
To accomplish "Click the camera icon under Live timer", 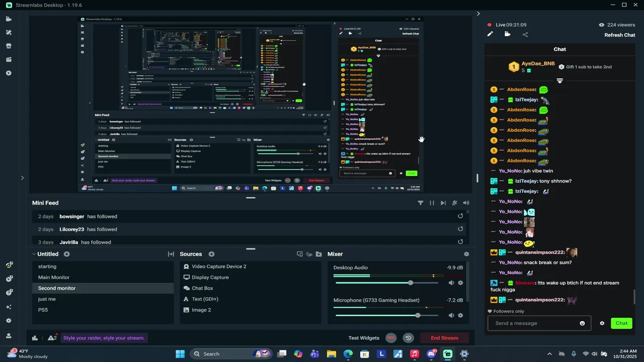I will tap(507, 34).
